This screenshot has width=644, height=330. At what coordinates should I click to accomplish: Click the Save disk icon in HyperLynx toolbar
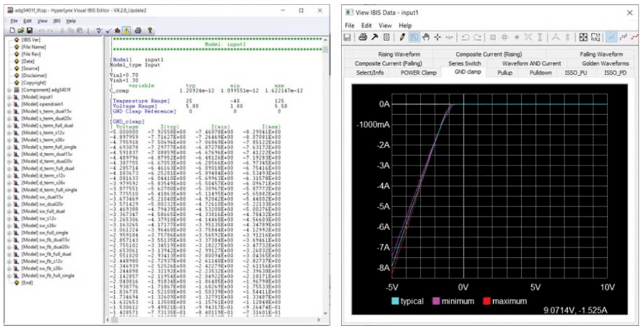(x=29, y=30)
